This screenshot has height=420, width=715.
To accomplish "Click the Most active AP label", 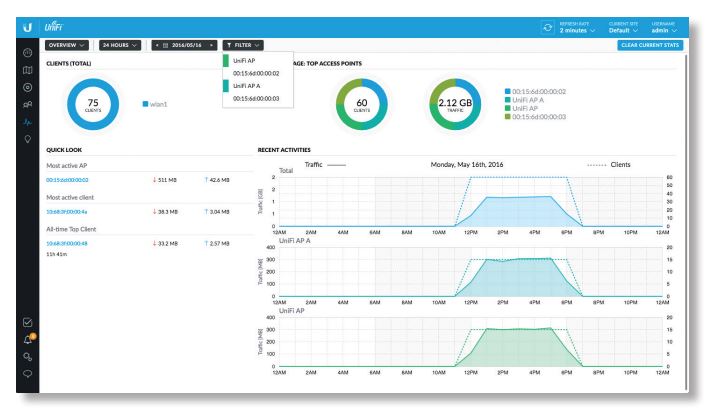I will click(x=67, y=166).
